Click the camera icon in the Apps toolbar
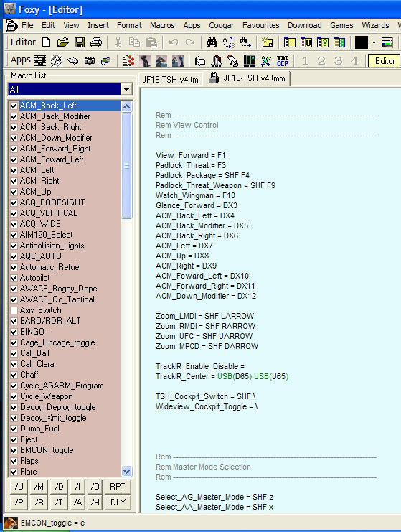This screenshot has height=532, width=401. 90,61
